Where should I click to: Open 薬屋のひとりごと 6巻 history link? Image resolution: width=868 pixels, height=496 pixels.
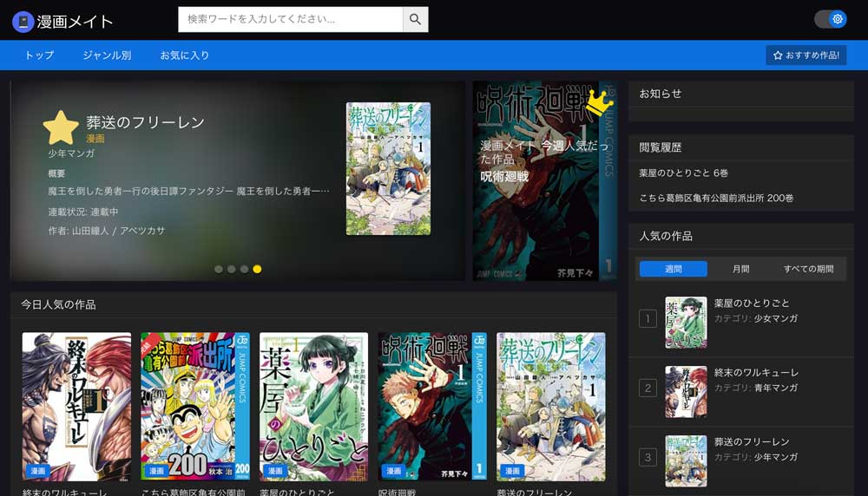[x=683, y=173]
